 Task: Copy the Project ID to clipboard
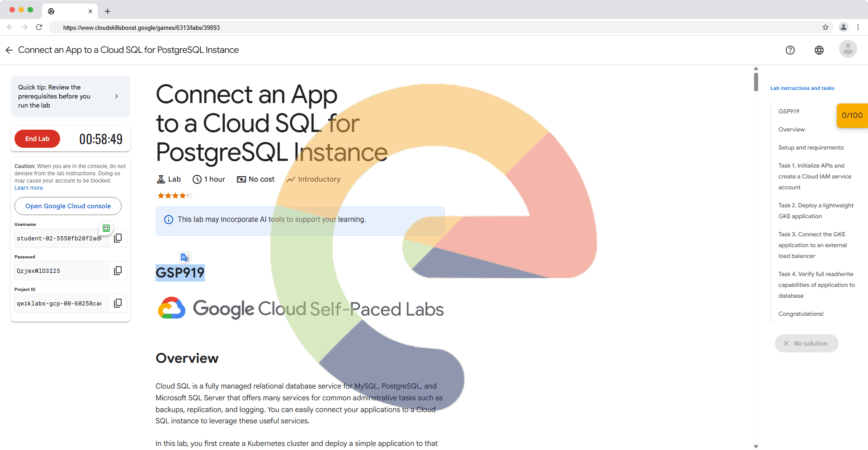118,303
